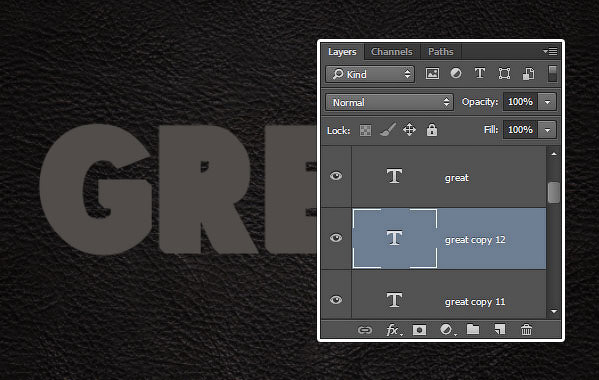This screenshot has width=599, height=380.
Task: Filter for adjustment layers icon
Action: click(x=456, y=73)
